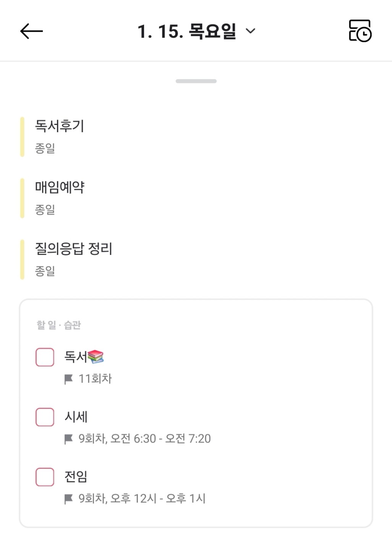Expand the date dropdown chevron
The image size is (392, 548).
(x=250, y=31)
